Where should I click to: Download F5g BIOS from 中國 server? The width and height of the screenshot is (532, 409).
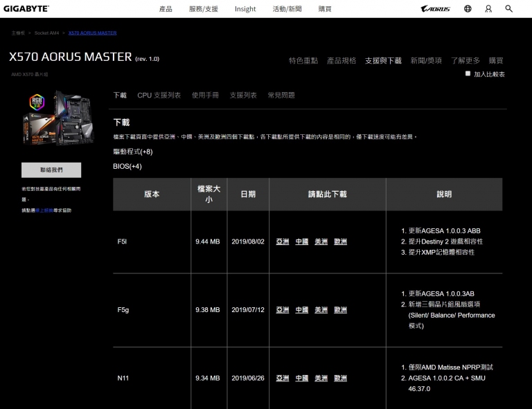coord(301,310)
